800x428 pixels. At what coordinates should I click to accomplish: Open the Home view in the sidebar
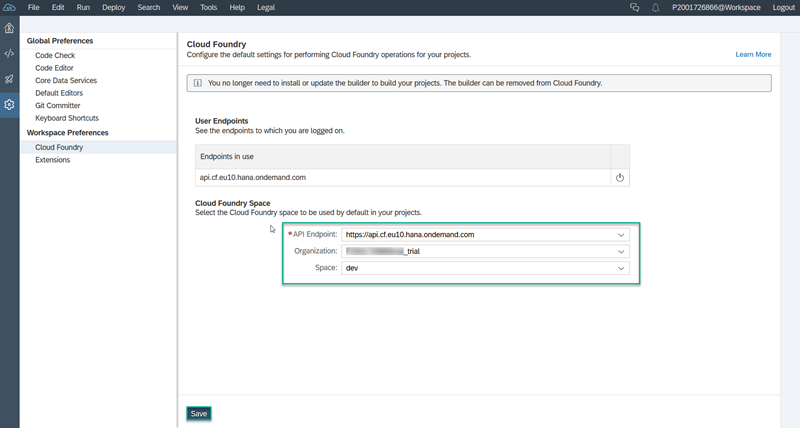(x=9, y=28)
